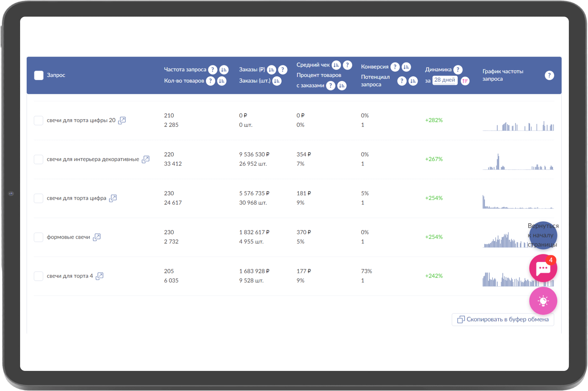Sort by Заказы (₽)
The height and width of the screenshot is (391, 588).
point(272,69)
